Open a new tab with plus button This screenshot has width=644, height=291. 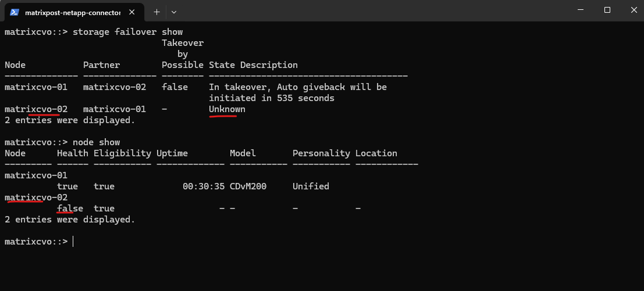click(156, 12)
